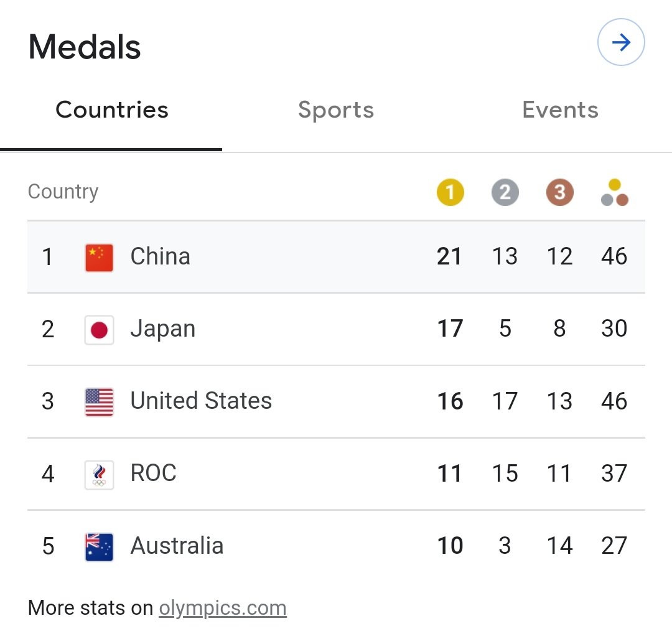Click the blue arrow button beside Medals
The image size is (672, 636).
tap(621, 43)
